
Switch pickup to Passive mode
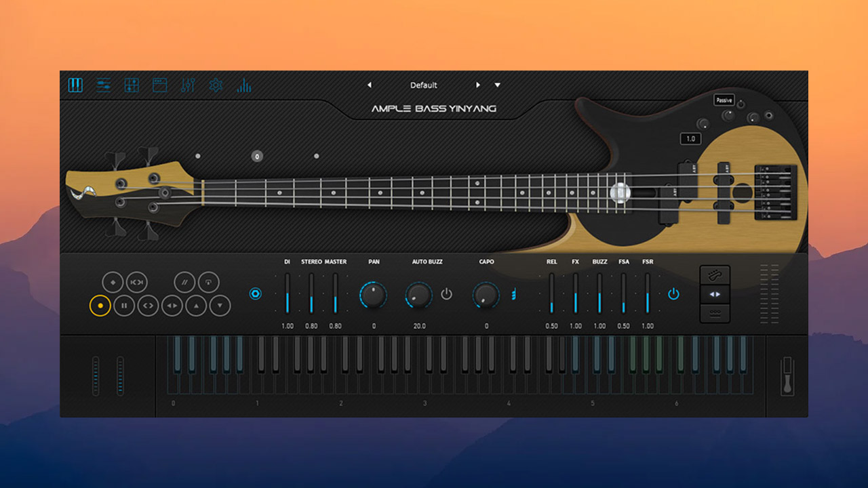(724, 99)
